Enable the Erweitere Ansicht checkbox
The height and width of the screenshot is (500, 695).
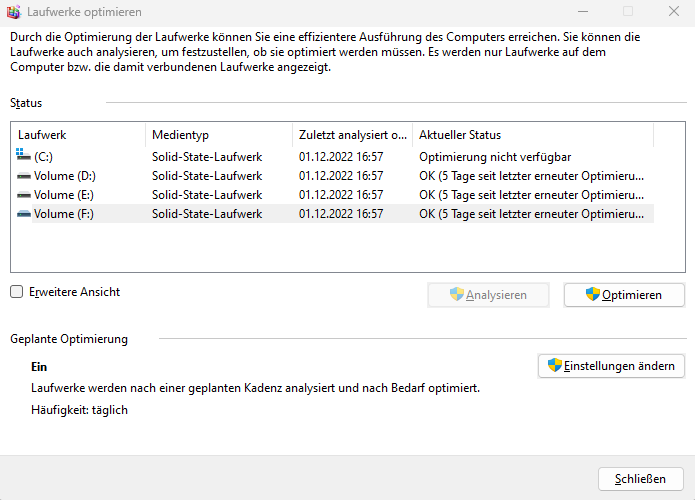click(x=16, y=292)
